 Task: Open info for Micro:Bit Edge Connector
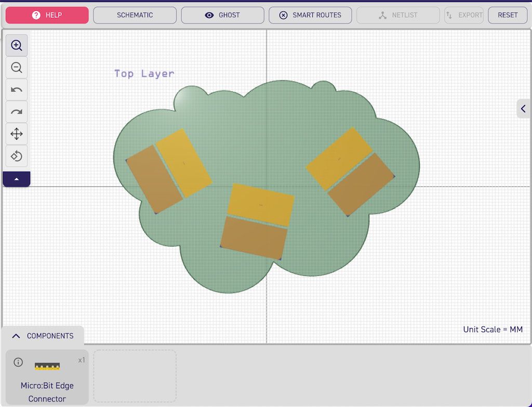tap(18, 362)
